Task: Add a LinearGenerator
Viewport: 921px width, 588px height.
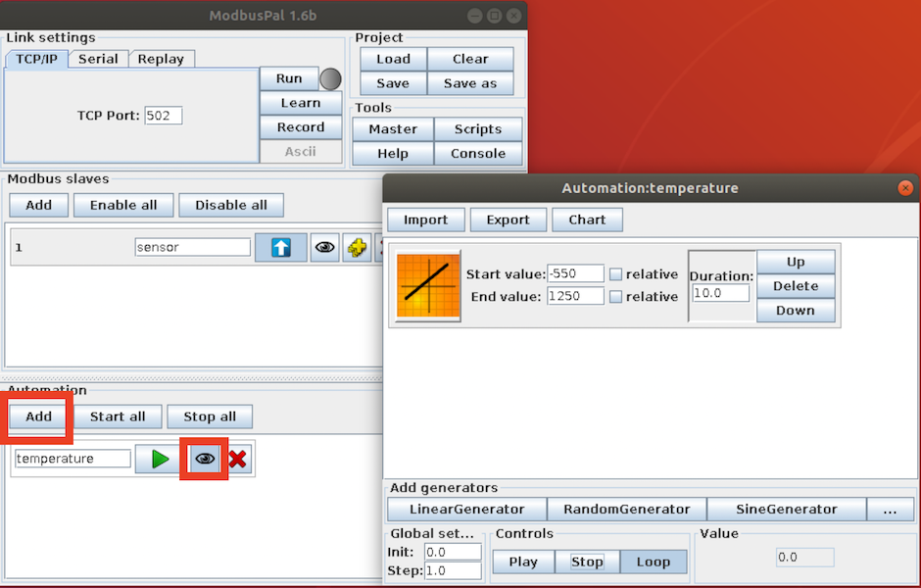Action: click(467, 510)
